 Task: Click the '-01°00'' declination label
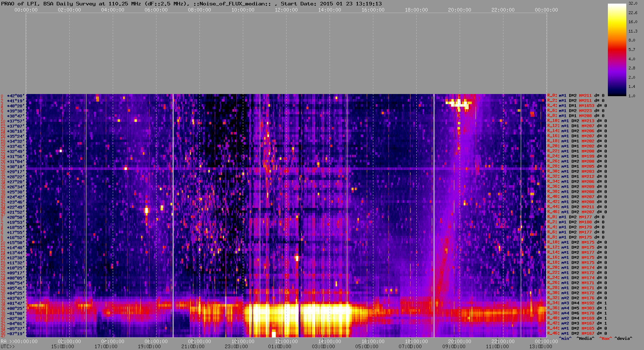(16, 313)
